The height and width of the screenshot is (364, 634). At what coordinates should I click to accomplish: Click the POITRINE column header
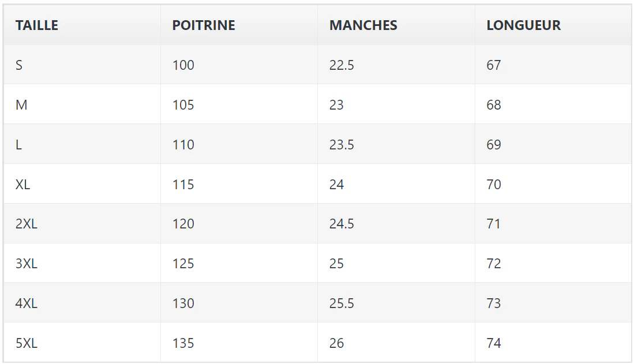coord(204,25)
